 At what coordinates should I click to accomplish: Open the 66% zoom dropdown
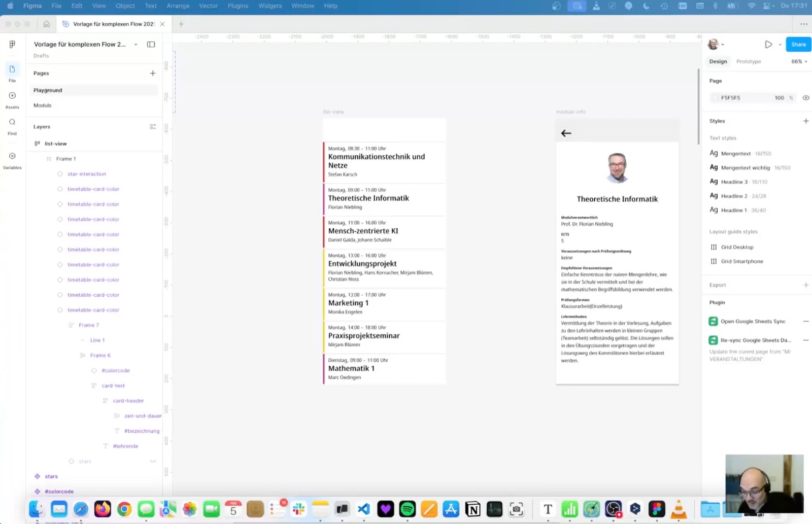[799, 62]
